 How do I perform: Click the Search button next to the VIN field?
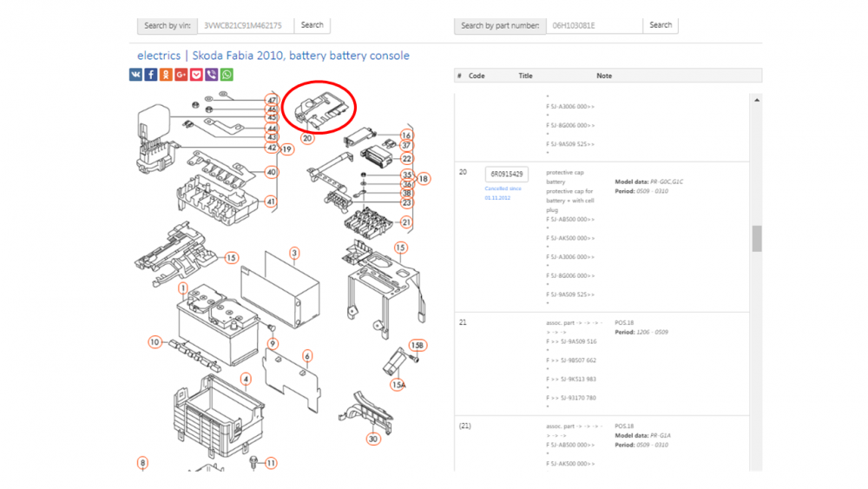point(312,25)
